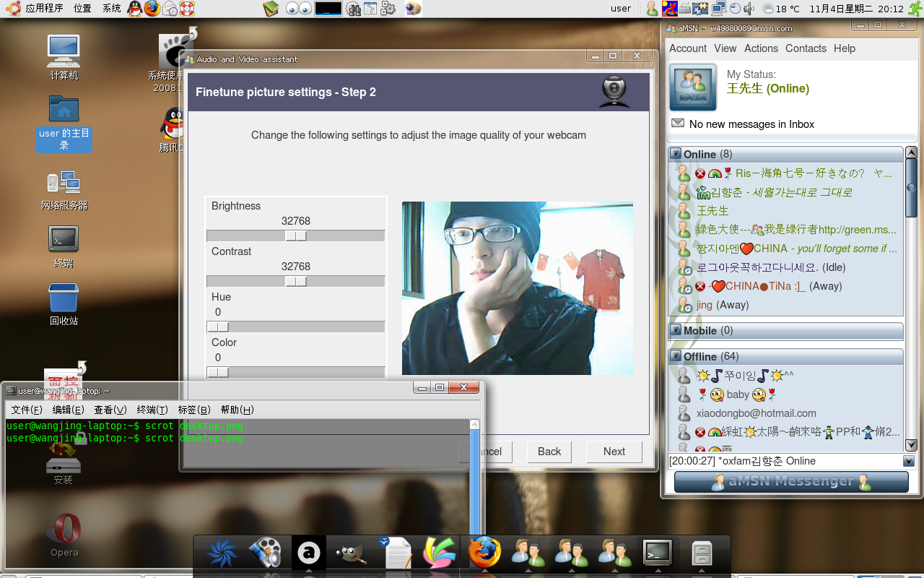Click the webcam icon in top panel

[x=413, y=9]
